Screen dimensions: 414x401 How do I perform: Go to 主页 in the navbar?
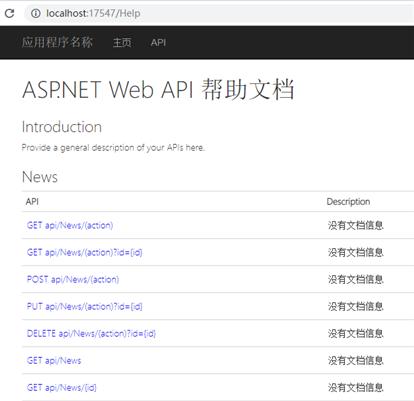(x=122, y=43)
